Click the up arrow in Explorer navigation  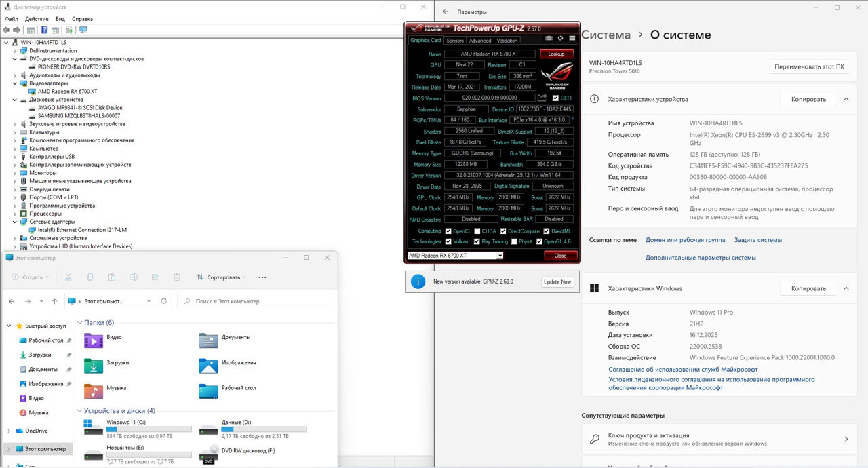click(x=54, y=301)
